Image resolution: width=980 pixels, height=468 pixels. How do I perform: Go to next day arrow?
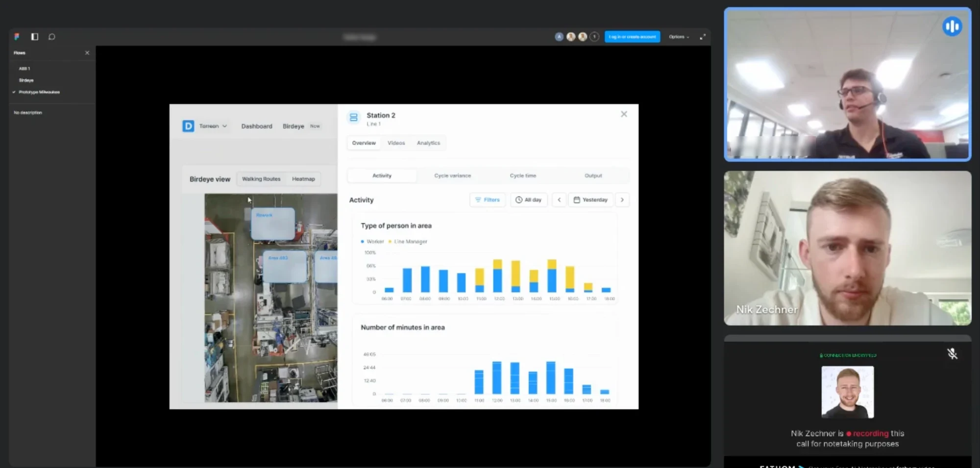coord(622,200)
